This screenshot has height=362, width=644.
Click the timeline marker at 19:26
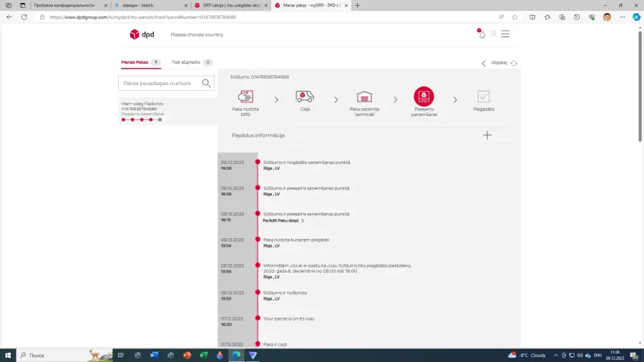tap(258, 162)
